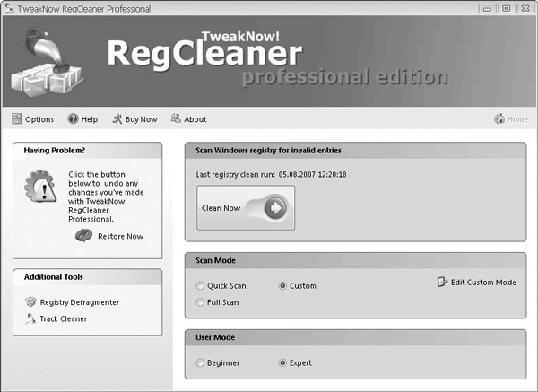Click the Registry Defragmenter icon
The width and height of the screenshot is (538, 392).
point(30,301)
